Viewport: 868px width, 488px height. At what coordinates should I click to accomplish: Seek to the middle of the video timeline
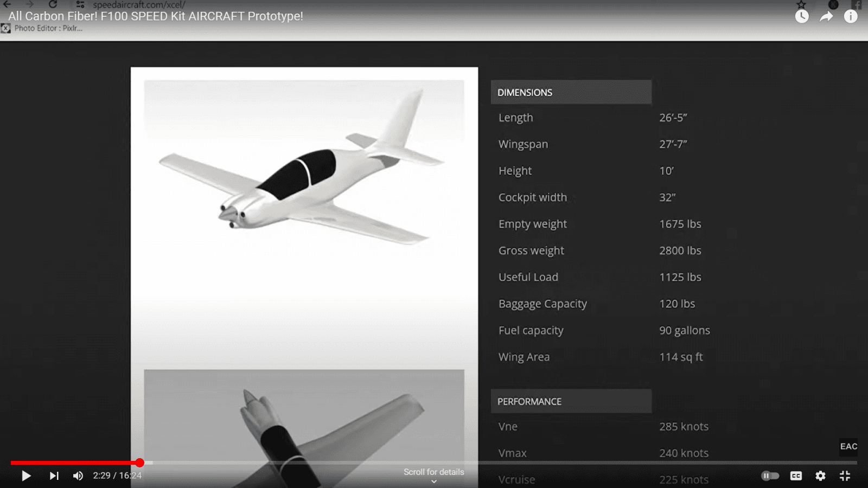(434, 463)
